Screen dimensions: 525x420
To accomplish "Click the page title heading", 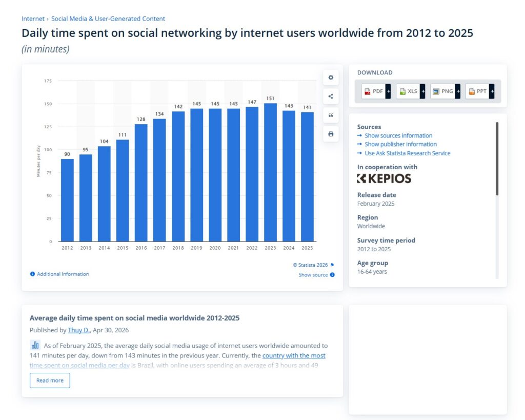I will (248, 33).
